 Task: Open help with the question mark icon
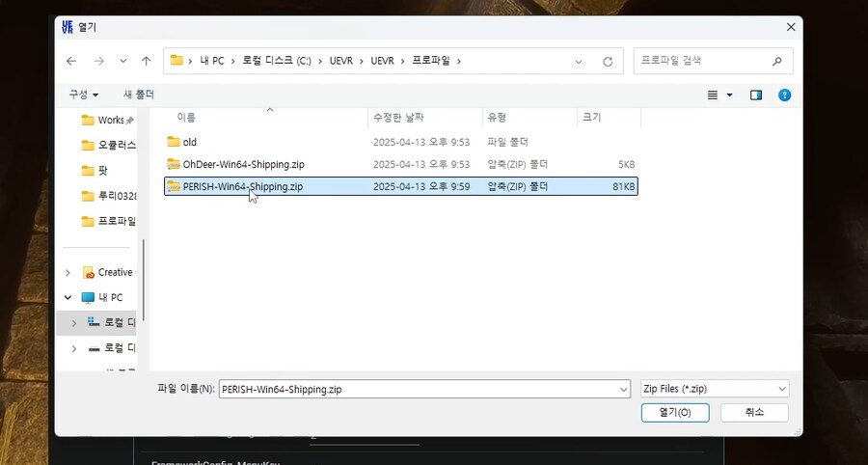tap(784, 96)
